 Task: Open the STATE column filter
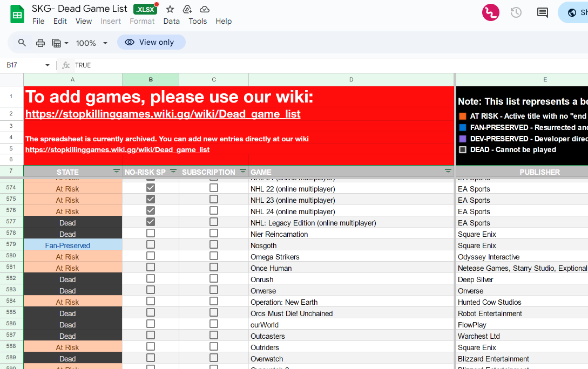point(117,172)
